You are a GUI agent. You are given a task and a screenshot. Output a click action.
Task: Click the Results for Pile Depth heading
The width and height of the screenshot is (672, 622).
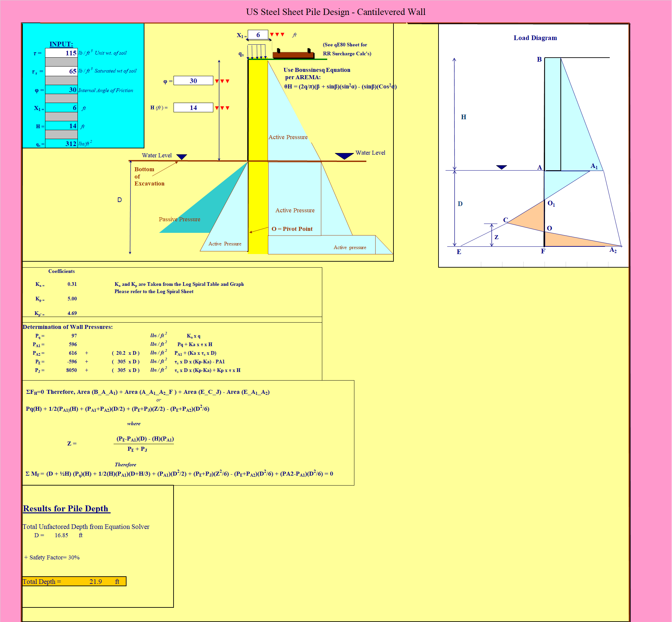(66, 509)
